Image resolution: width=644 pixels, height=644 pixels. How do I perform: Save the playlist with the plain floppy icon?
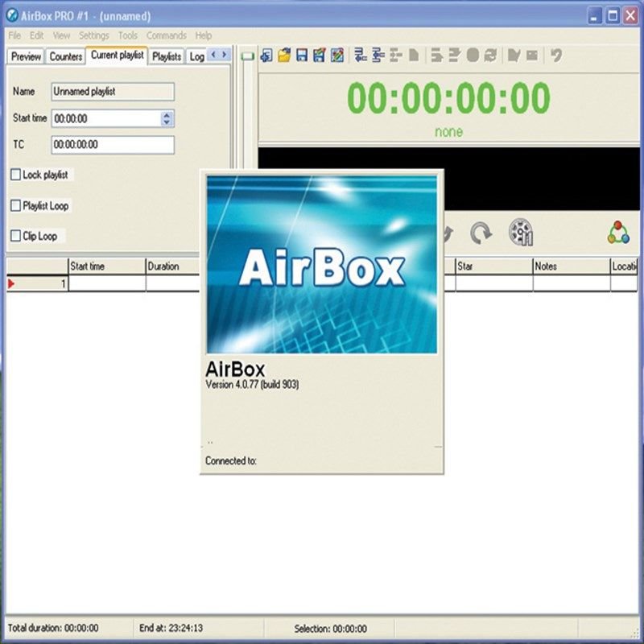point(302,55)
